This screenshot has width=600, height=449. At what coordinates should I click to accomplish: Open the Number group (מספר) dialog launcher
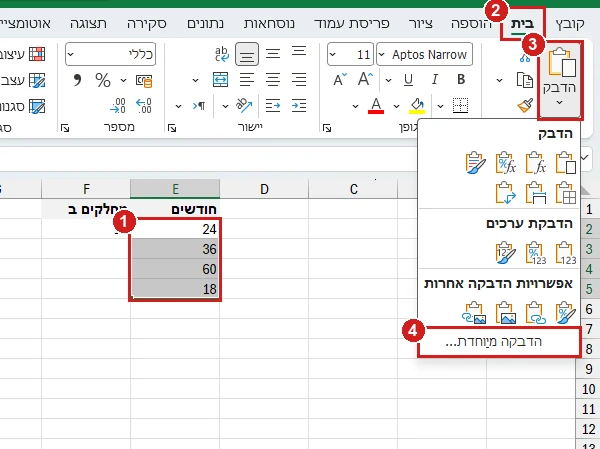click(x=65, y=128)
